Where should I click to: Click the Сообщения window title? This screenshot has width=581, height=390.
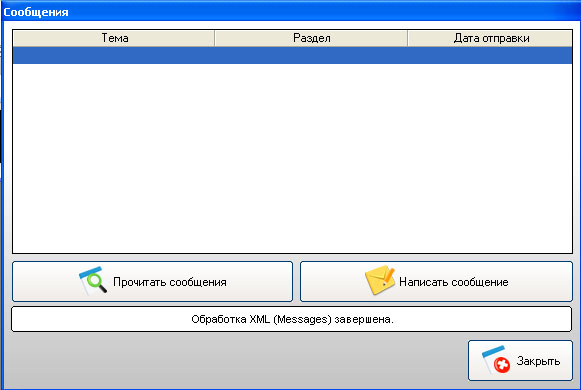[36, 12]
